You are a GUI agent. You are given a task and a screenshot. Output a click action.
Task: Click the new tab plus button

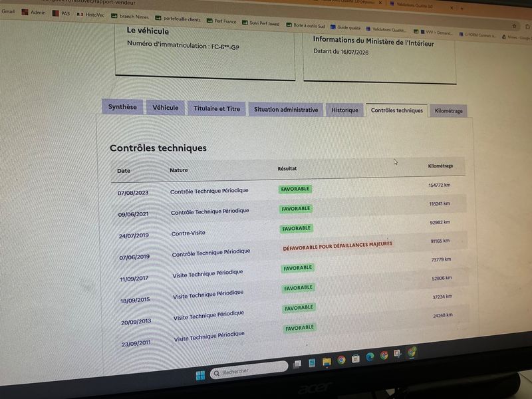tap(462, 8)
